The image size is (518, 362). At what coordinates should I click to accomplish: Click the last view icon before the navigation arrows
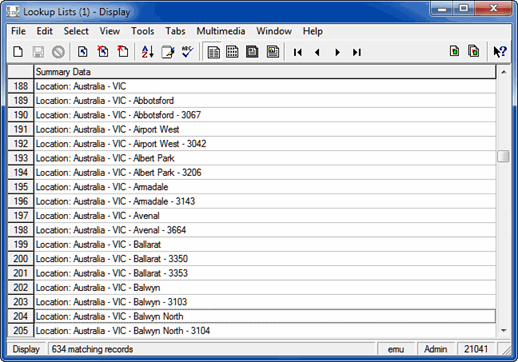coord(273,52)
